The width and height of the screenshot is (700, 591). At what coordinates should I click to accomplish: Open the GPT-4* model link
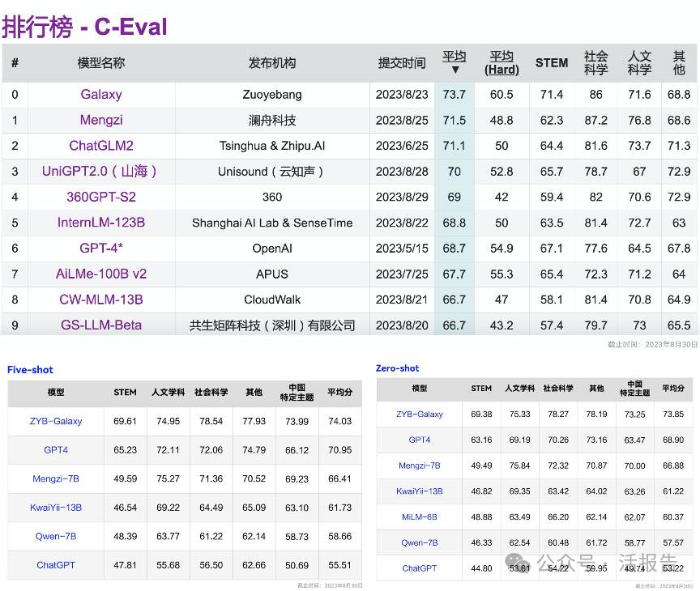(100, 249)
